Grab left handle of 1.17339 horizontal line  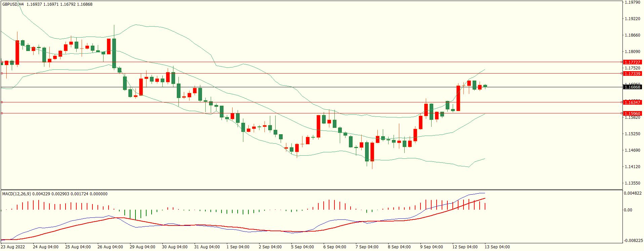2,73
